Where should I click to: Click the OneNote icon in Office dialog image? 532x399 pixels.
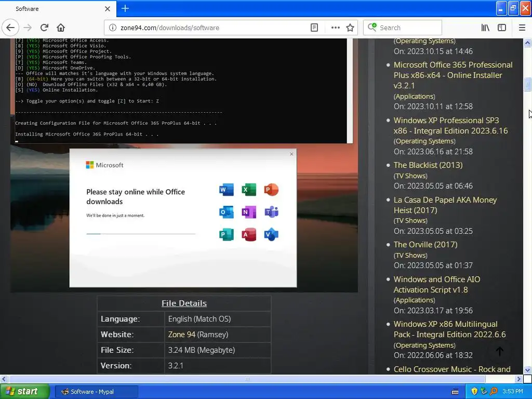coord(249,212)
